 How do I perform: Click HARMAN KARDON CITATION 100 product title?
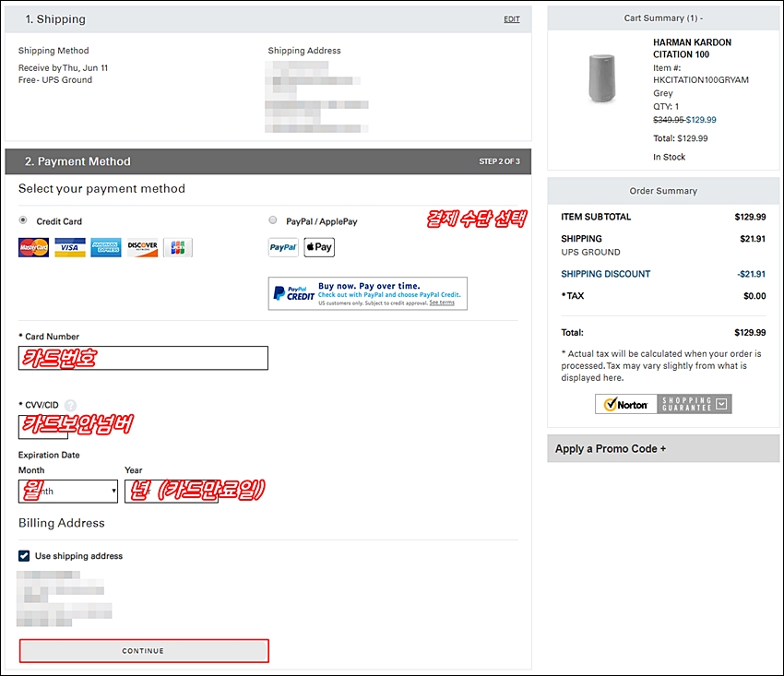point(692,49)
